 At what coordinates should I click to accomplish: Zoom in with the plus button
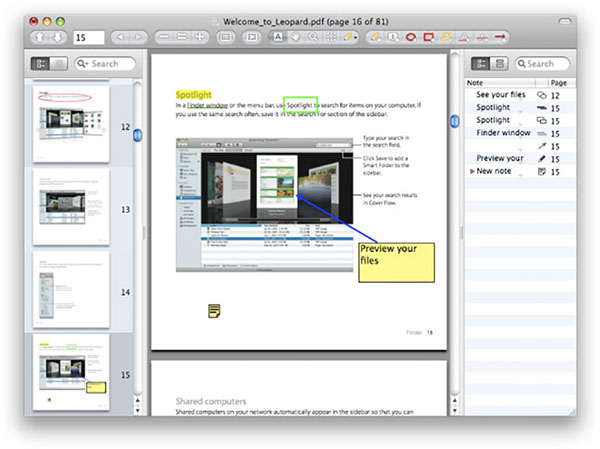pyautogui.click(x=200, y=37)
